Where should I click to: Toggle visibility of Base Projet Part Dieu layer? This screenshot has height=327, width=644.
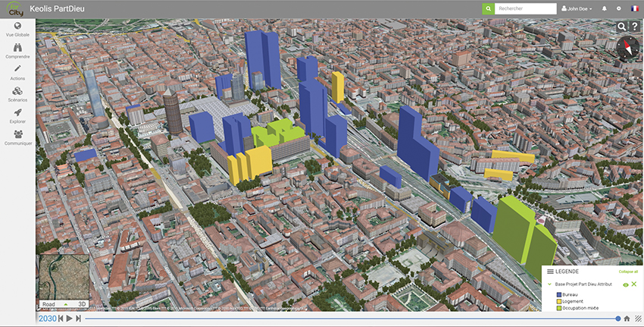[626, 285]
